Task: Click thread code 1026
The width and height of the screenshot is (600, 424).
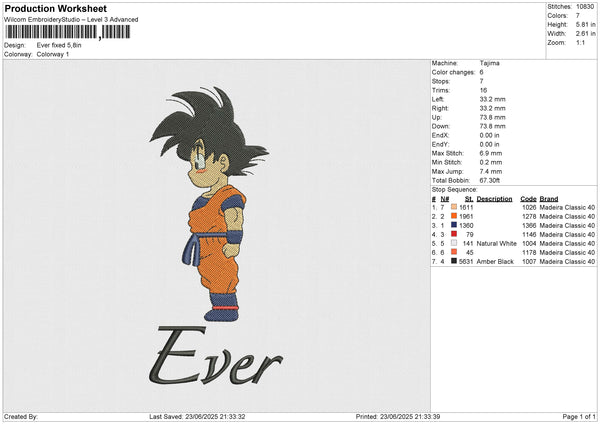Action: point(529,207)
